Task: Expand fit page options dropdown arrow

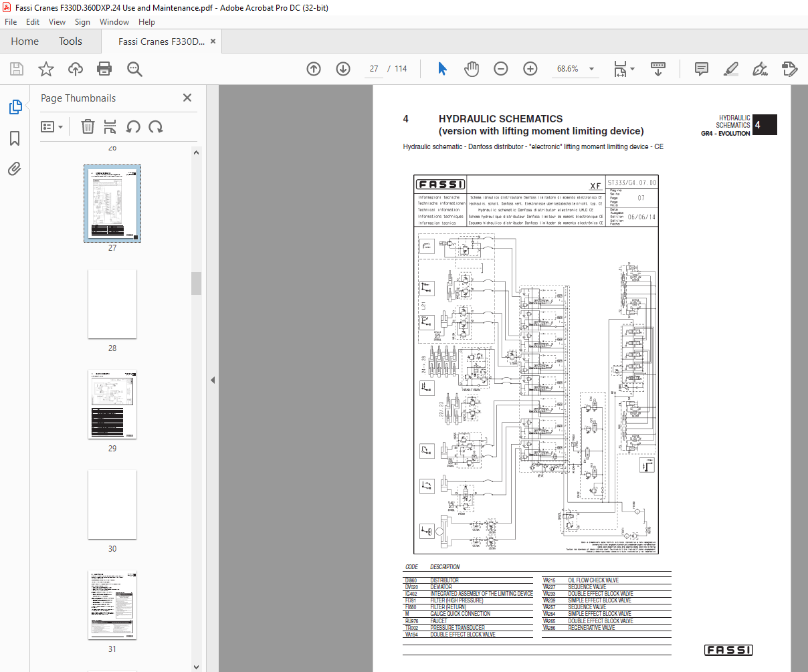Action: [x=633, y=69]
